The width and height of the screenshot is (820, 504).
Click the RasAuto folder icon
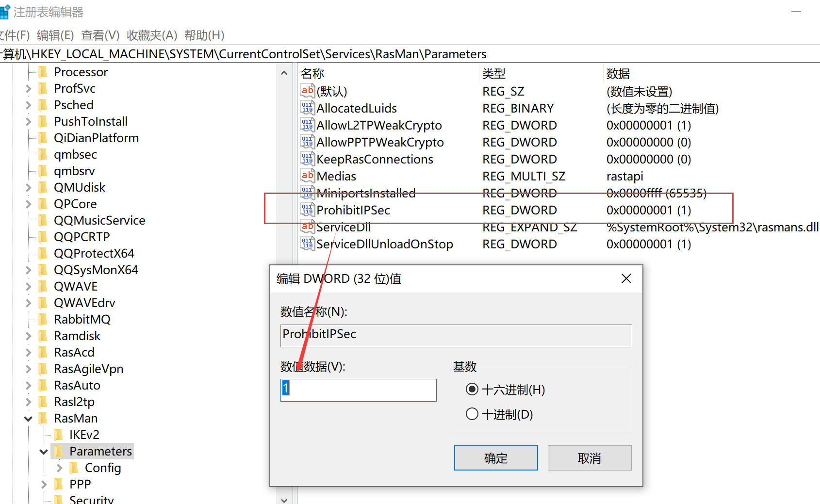(x=43, y=385)
